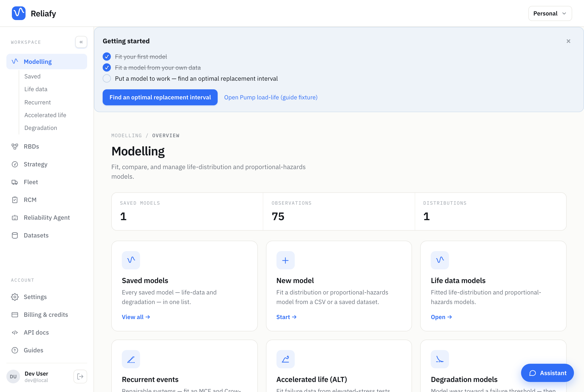The width and height of the screenshot is (584, 392).
Task: Click the Modelling wave icon in sidebar
Action: point(15,61)
